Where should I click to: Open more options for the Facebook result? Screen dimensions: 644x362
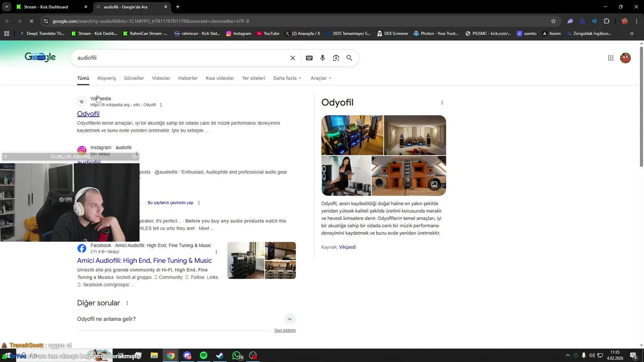click(216, 252)
